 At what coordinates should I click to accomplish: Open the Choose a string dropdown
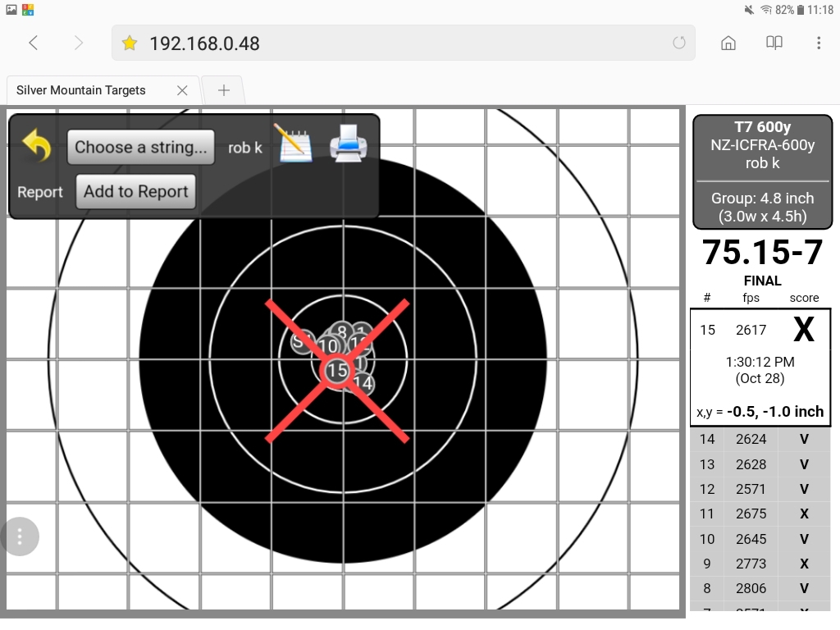(141, 147)
